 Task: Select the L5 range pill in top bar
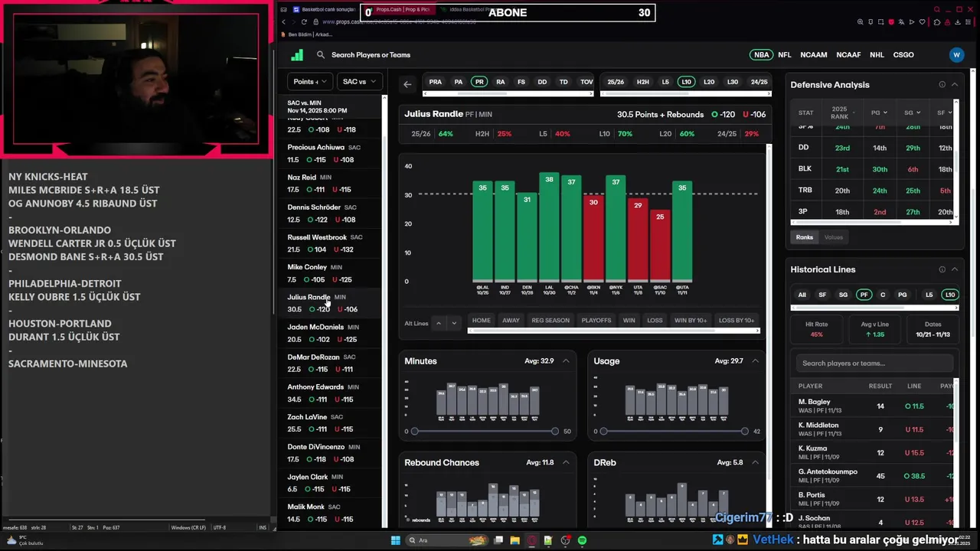tap(665, 82)
